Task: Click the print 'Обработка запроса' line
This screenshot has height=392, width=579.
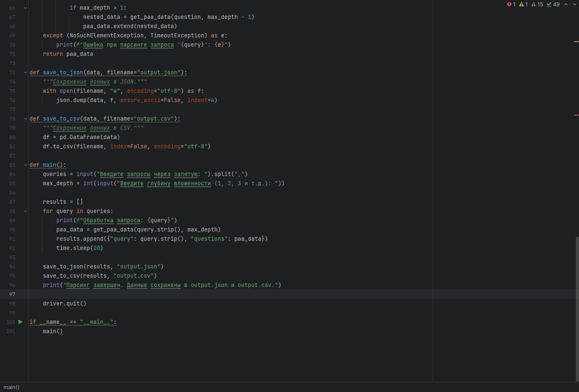Action: click(116, 220)
